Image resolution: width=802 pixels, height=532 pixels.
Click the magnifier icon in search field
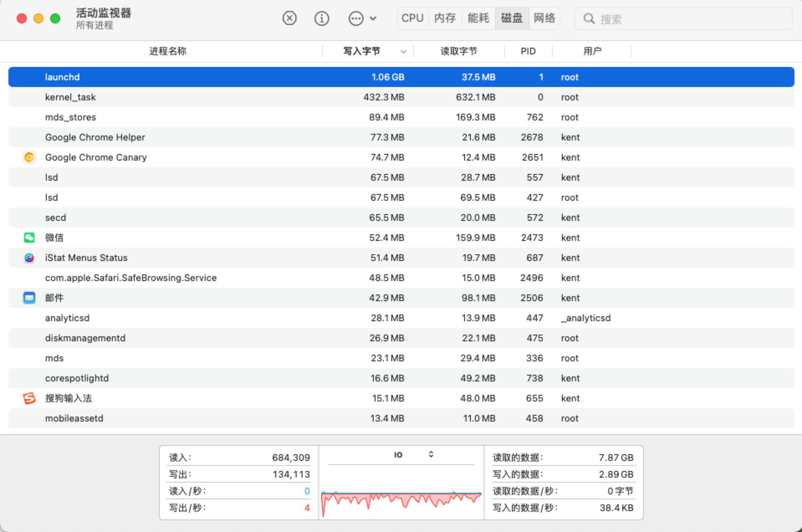589,19
